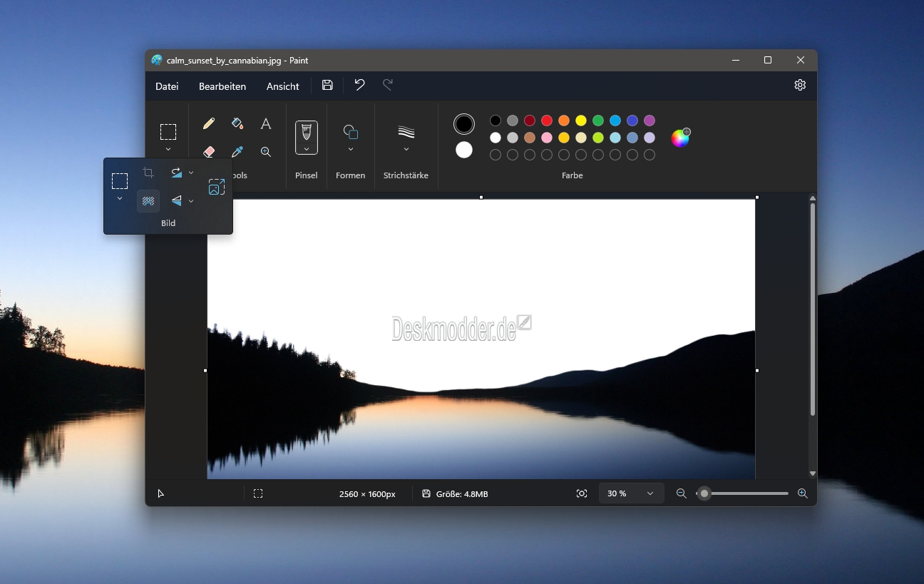
Task: Click the redo arrow icon
Action: click(x=388, y=85)
